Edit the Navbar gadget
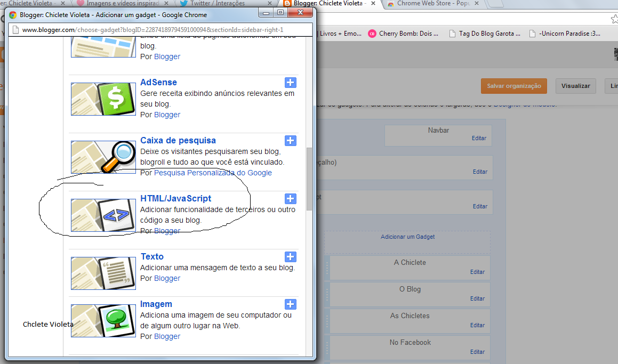The height and width of the screenshot is (364, 618). coord(479,138)
